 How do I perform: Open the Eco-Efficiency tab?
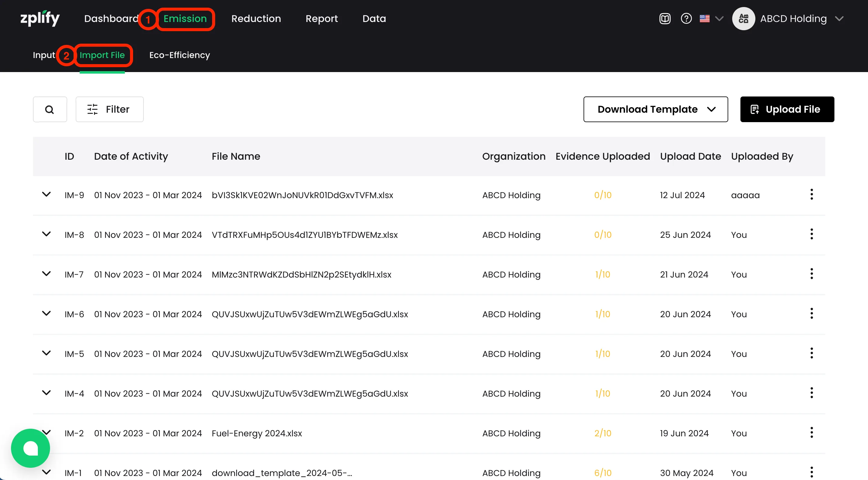pos(179,55)
